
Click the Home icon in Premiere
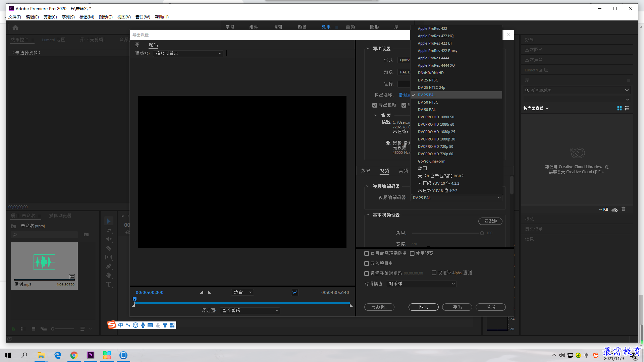click(15, 27)
